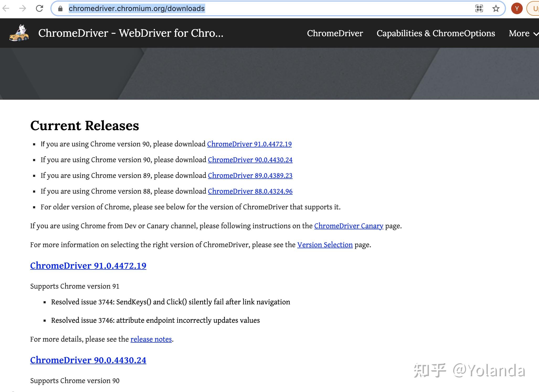View the release notes link
The width and height of the screenshot is (539, 392).
coord(151,339)
